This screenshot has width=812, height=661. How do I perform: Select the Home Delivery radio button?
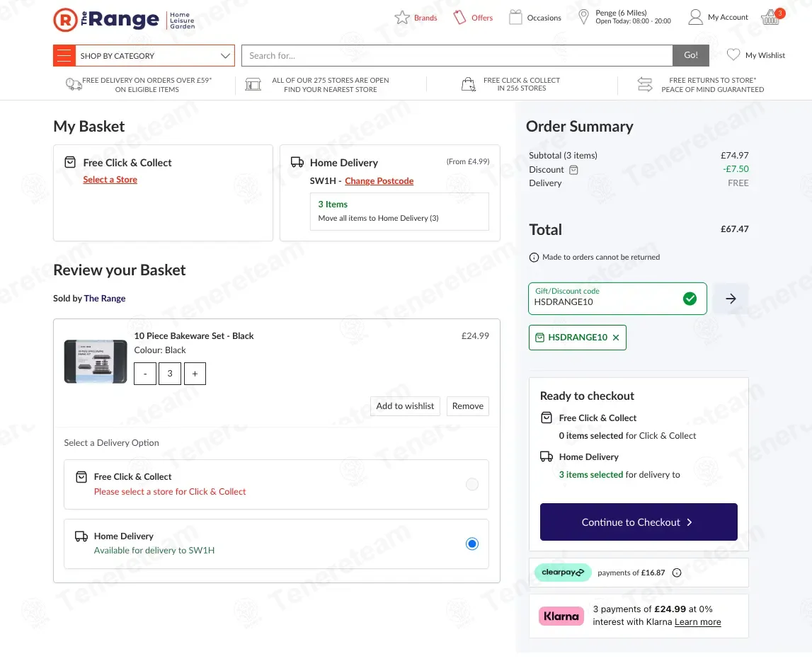[x=472, y=544]
